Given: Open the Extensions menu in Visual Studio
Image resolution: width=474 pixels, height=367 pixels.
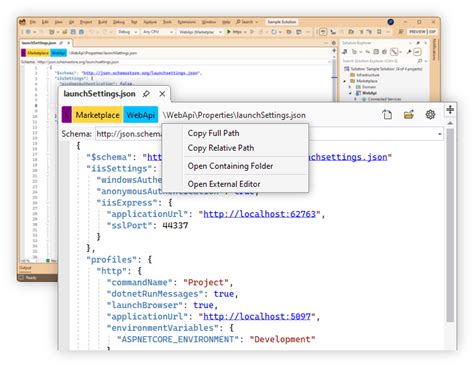Looking at the screenshot, I should [186, 22].
